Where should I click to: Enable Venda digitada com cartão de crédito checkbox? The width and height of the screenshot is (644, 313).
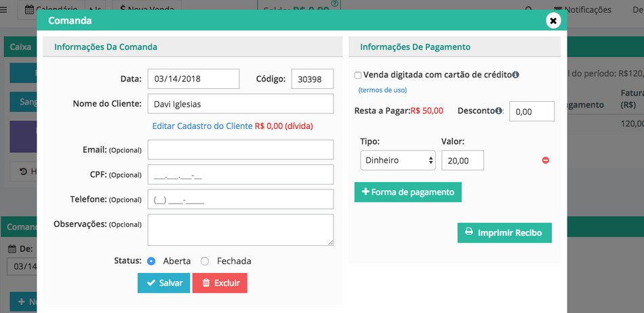pyautogui.click(x=358, y=75)
